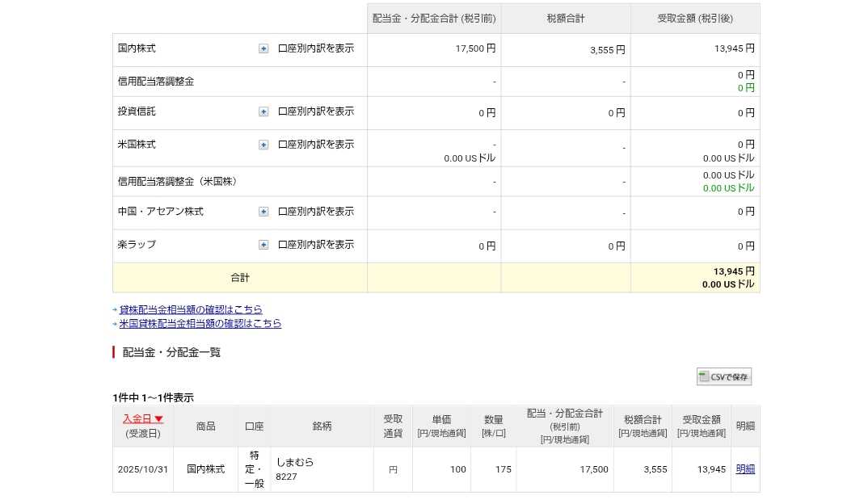Viewport: 868px width, 500px height.
Task: Save list with CSVで保存 button
Action: point(723,376)
